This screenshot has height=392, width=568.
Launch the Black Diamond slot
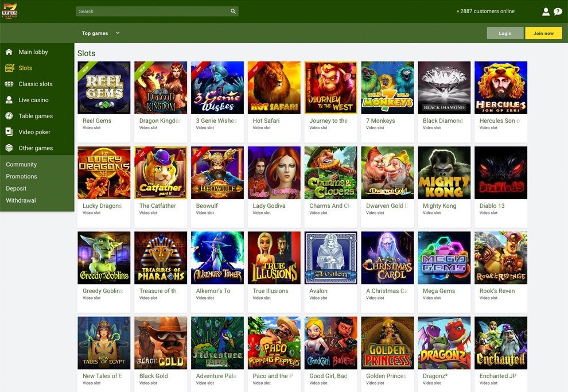(444, 88)
